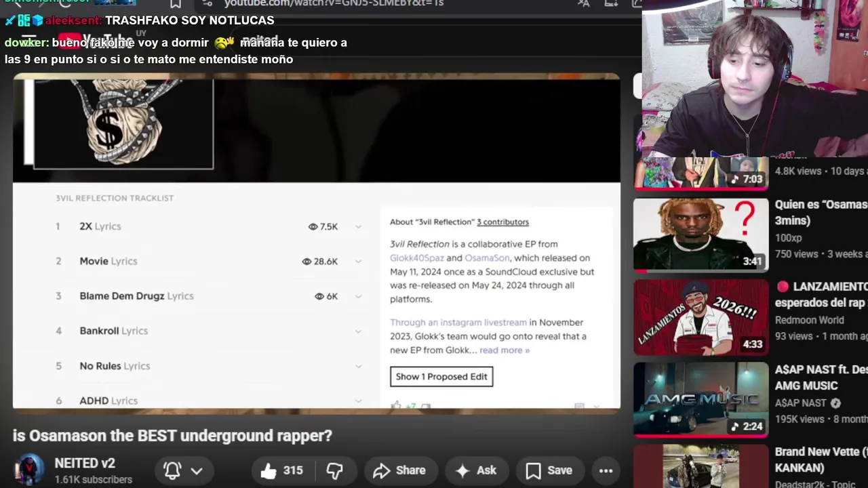Click the dowker chat message overlay
This screenshot has height=488, width=868.
pyautogui.click(x=176, y=51)
